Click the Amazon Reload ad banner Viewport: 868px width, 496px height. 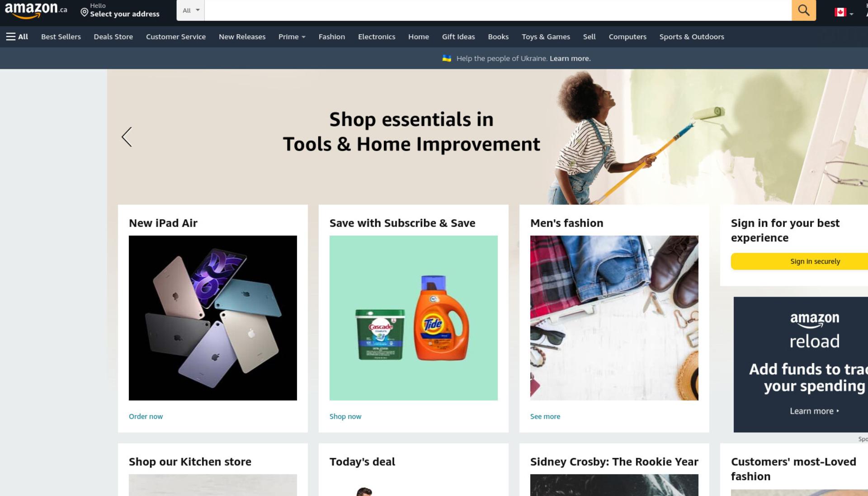[801, 364]
